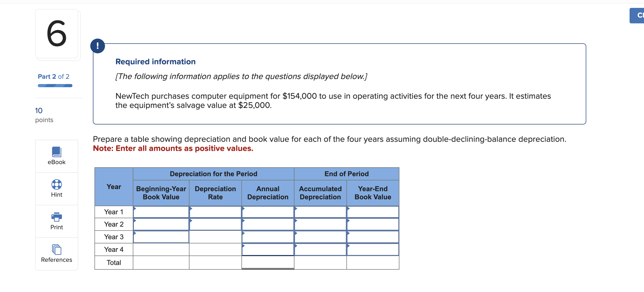Open Year 3 Annual Depreciation cell dropdown
Viewport: 644px width, 292px height.
coord(243,234)
